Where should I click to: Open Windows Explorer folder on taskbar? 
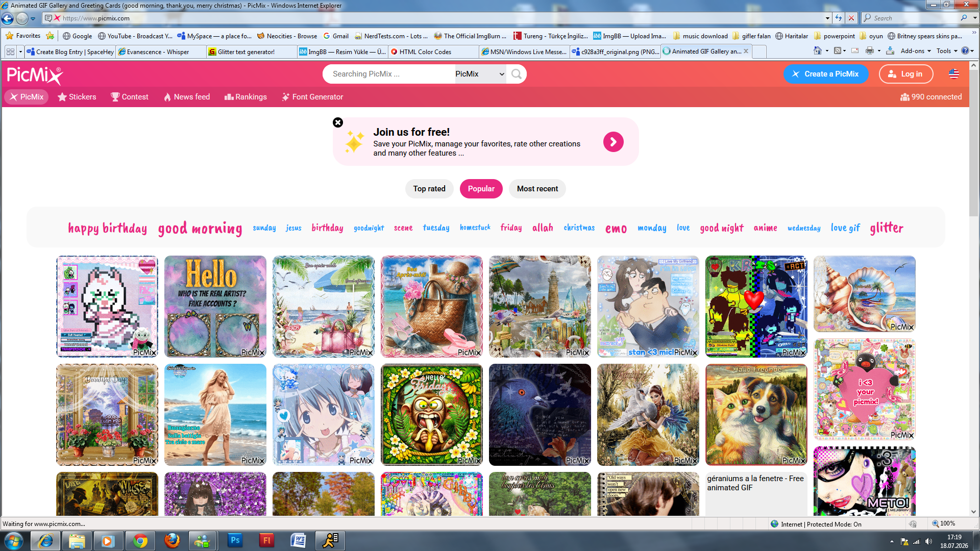77,541
